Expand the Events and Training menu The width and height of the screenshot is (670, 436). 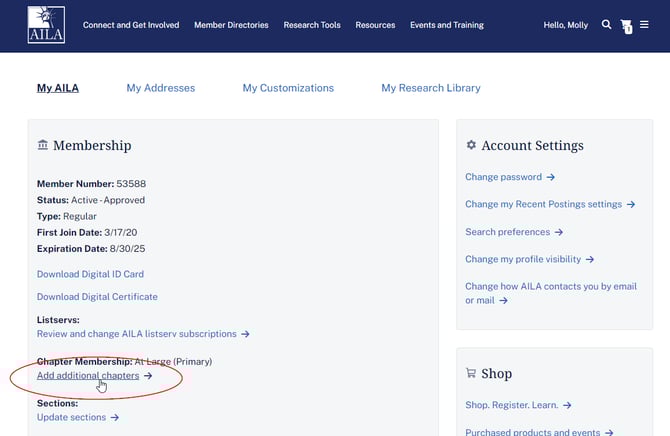(447, 25)
